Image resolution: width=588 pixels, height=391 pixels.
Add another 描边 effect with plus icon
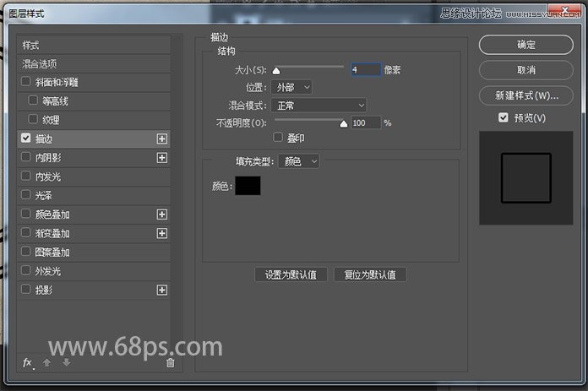tap(162, 139)
